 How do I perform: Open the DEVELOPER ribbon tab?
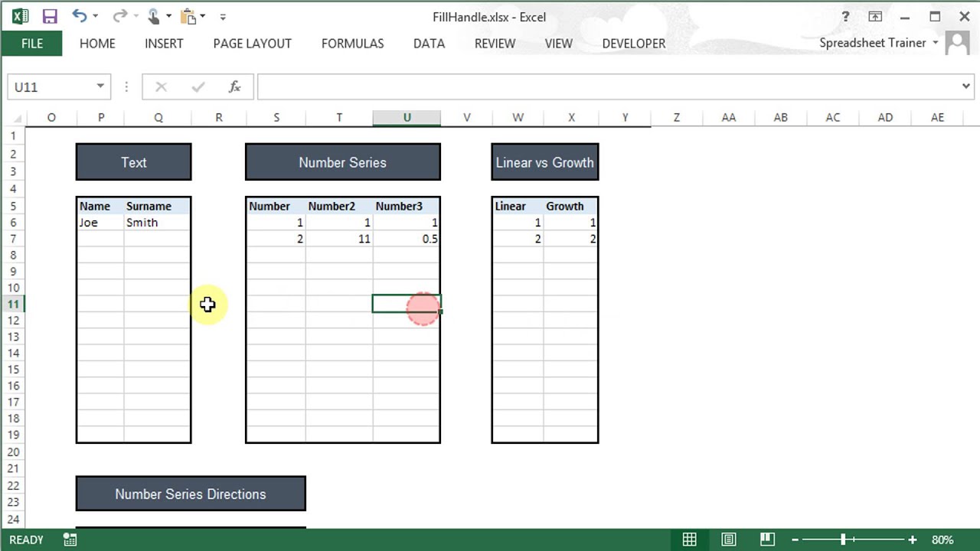pos(634,44)
